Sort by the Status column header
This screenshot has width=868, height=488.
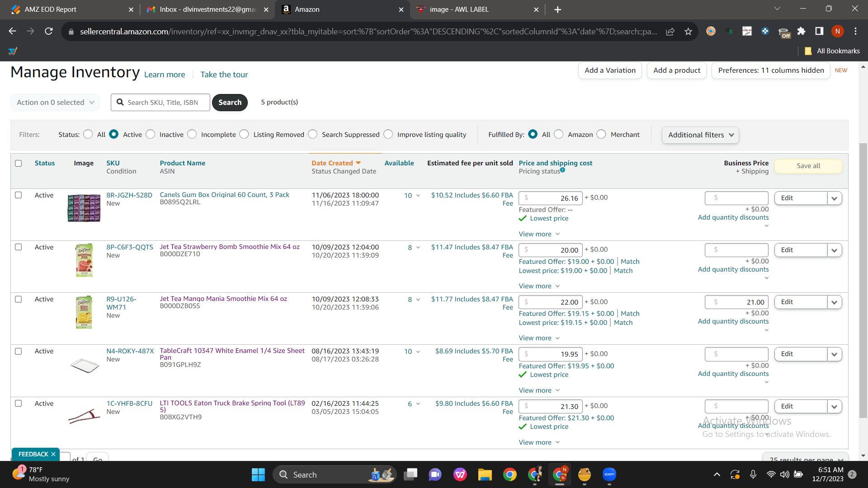45,163
